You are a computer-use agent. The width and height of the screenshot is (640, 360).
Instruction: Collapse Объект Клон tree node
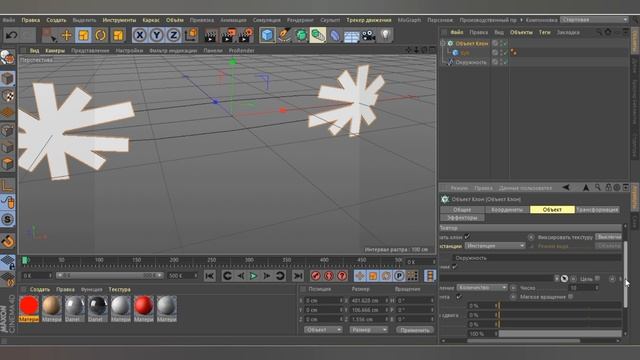point(443,43)
